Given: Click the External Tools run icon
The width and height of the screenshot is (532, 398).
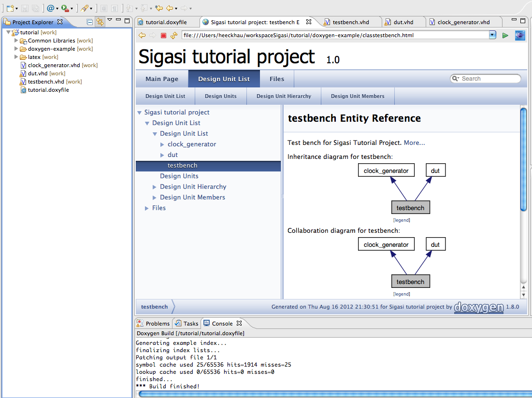Looking at the screenshot, I should [x=65, y=8].
